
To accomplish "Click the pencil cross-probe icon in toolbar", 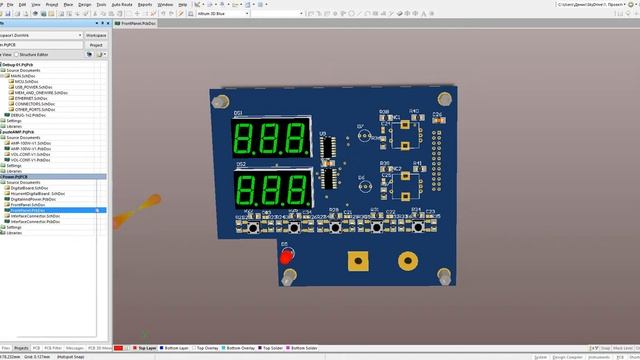I will (x=181, y=13).
